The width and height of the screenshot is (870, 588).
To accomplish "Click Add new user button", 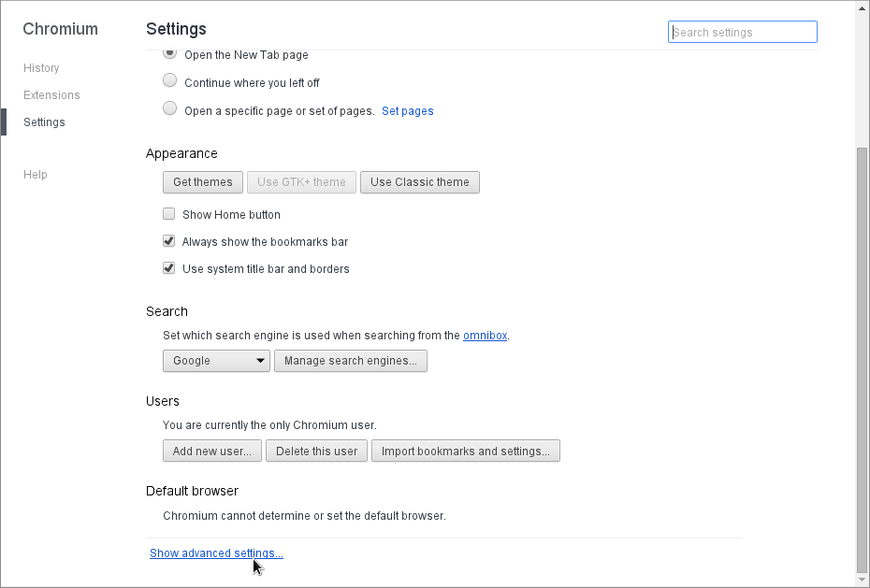I will (212, 452).
